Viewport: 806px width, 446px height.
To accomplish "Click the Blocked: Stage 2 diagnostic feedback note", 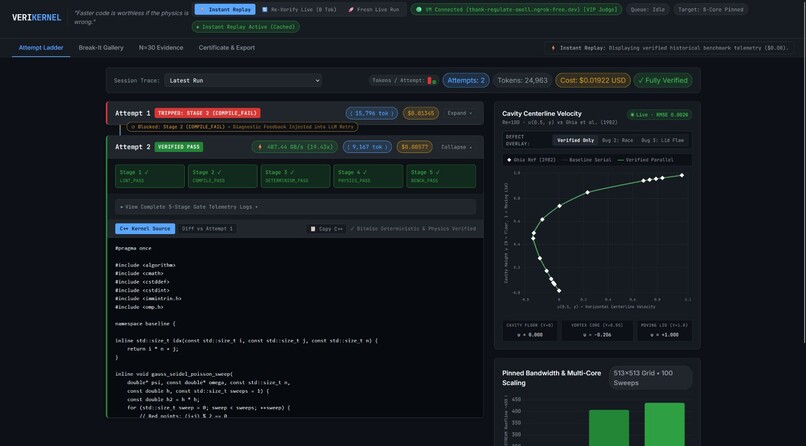I will click(242, 126).
